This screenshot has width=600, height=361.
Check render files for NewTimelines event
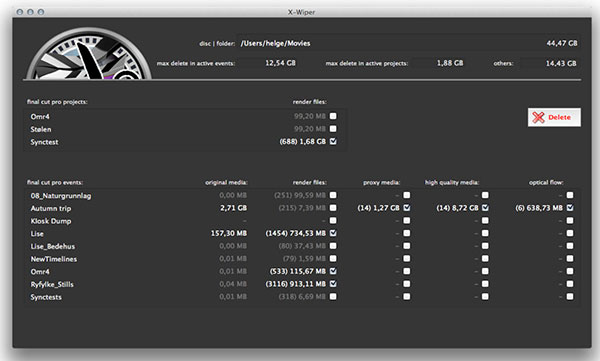click(333, 258)
